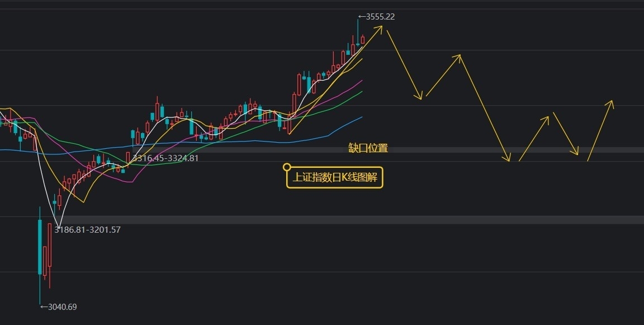Select the 3316.45-3324.81 gap label
The height and width of the screenshot is (325, 644).
pos(165,158)
